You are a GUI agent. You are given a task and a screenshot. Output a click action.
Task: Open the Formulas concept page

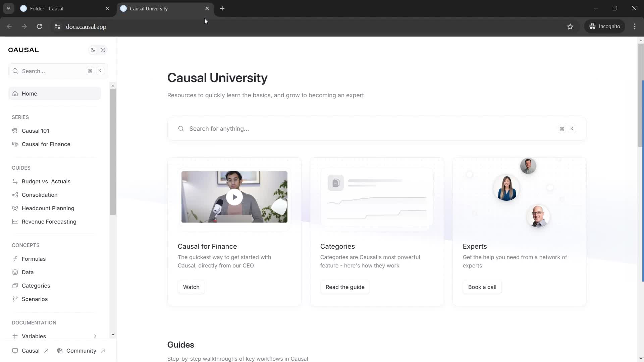point(34,259)
